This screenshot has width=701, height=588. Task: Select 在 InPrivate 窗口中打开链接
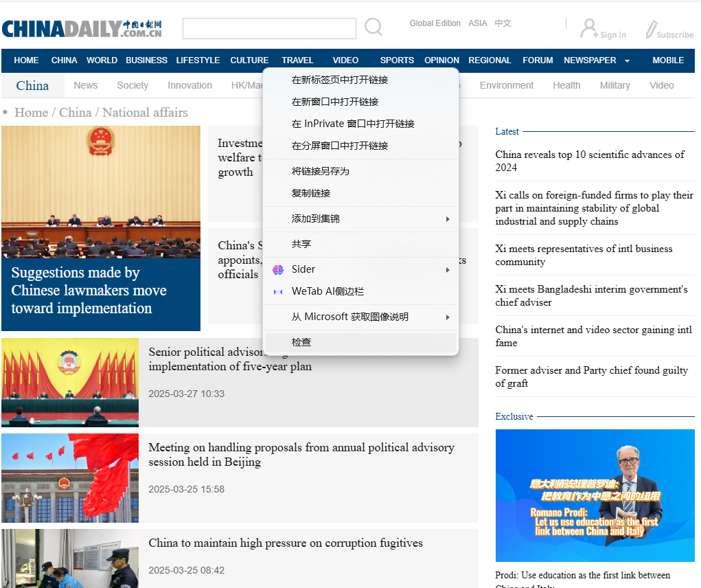coord(360,124)
